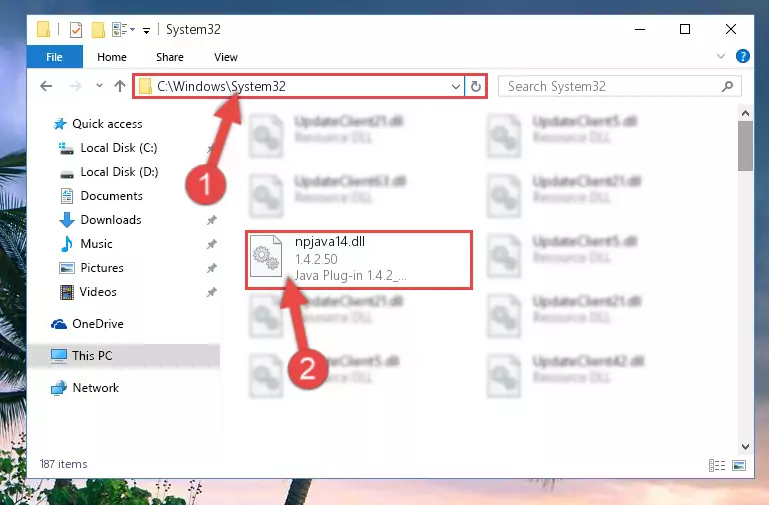
Task: Click the vertical scrollbar thumb
Action: [x=745, y=146]
